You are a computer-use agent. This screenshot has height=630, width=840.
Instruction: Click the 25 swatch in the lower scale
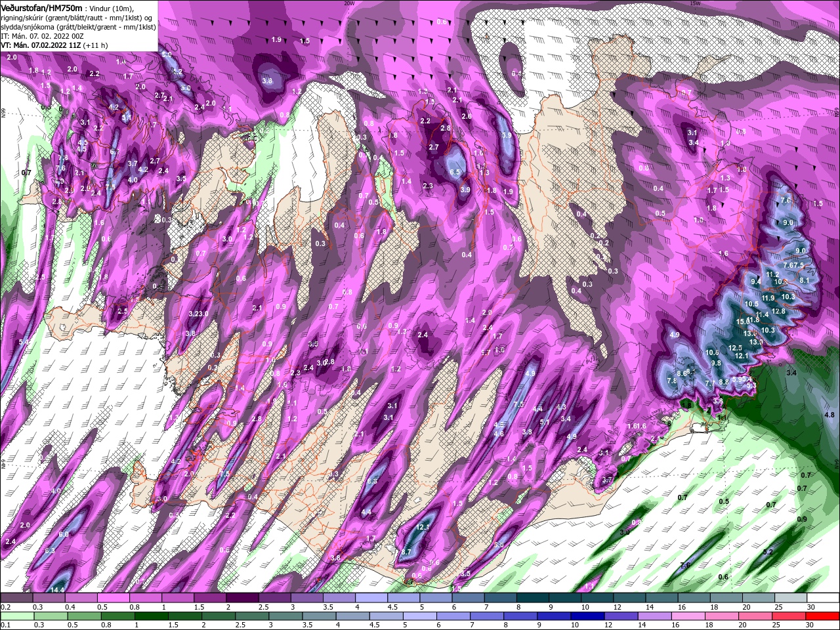coord(789,616)
